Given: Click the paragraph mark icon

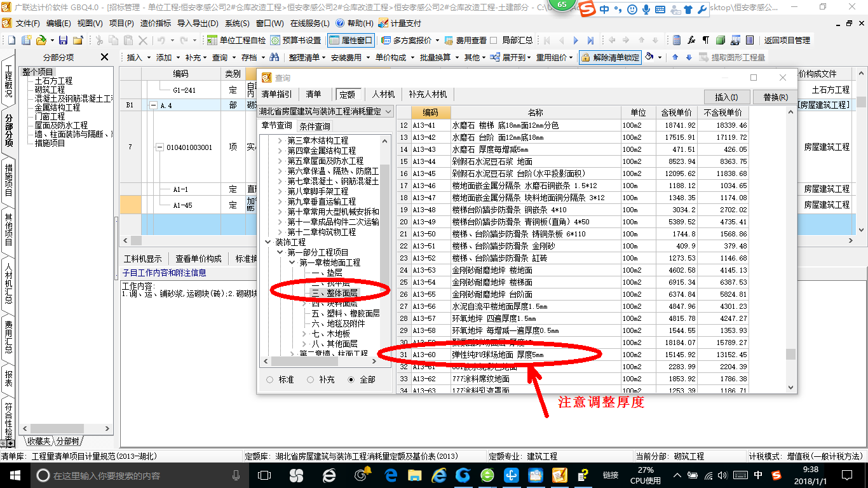Looking at the screenshot, I should click(706, 40).
